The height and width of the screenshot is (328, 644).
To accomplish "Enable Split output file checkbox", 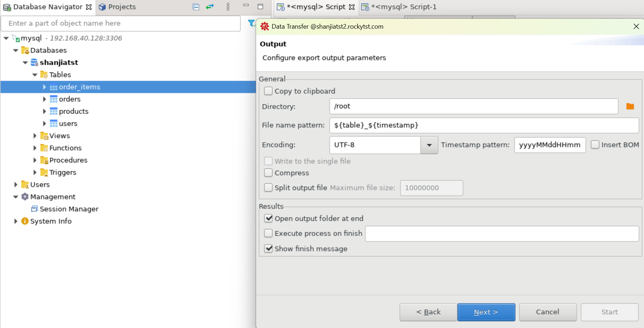I will pyautogui.click(x=269, y=188).
